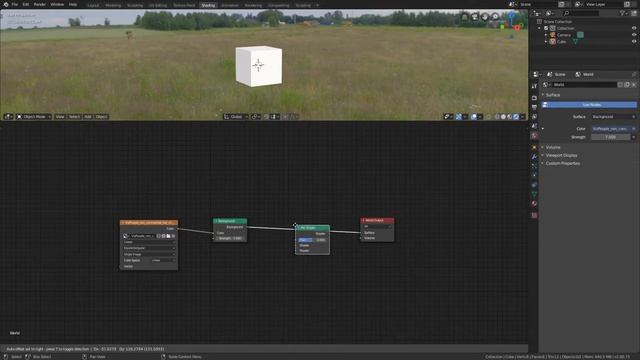Screen dimensions: 640x360
Task: Expand the Viewport Display panel
Action: 561,156
